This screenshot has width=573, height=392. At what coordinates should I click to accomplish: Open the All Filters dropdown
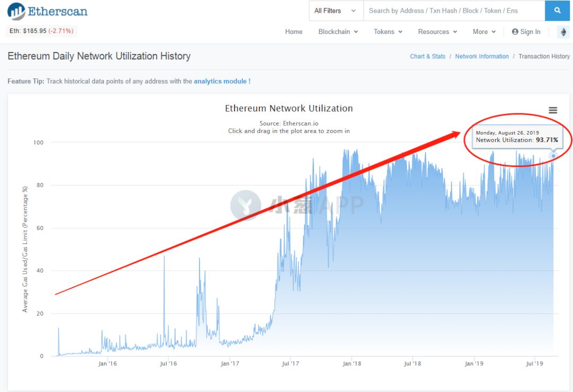(x=336, y=11)
